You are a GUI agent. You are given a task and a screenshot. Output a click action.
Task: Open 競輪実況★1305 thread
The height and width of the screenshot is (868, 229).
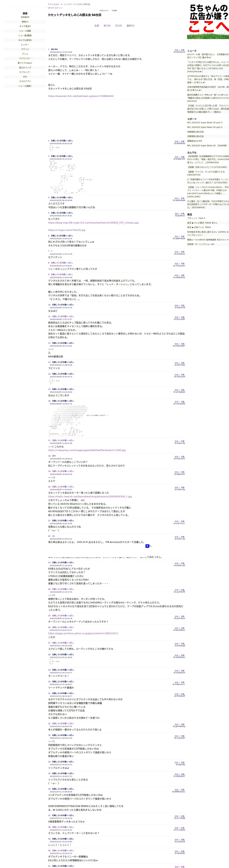tap(195, 141)
